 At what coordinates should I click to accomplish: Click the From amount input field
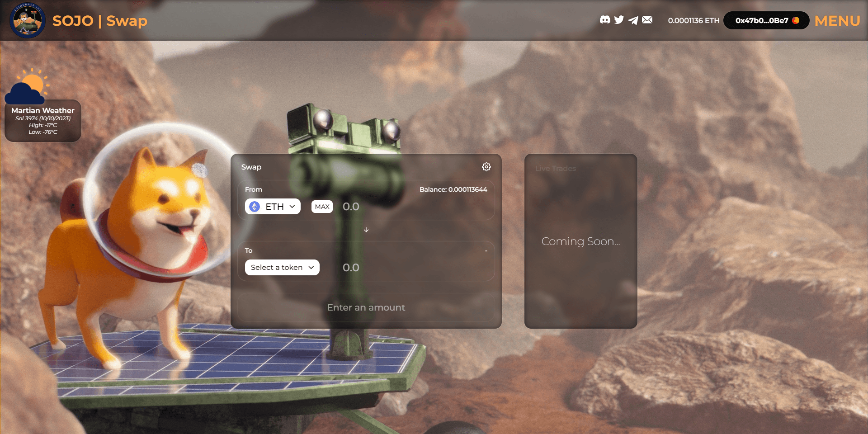tap(415, 207)
